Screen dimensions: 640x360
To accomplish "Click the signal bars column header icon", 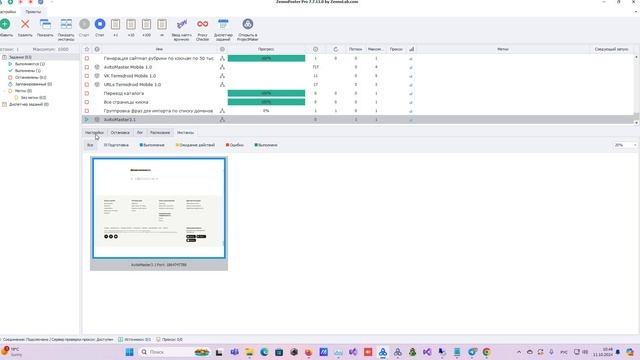I will pos(411,49).
